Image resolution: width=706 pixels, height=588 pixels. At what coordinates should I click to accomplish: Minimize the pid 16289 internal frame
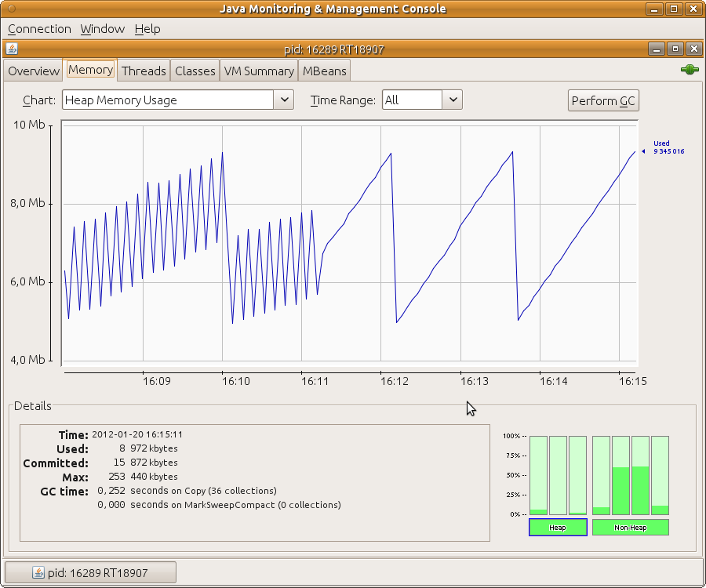657,49
